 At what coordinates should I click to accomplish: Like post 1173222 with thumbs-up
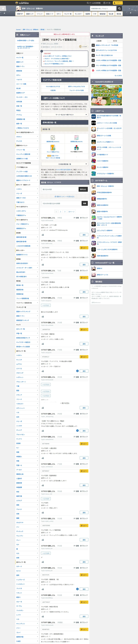click(x=43, y=235)
